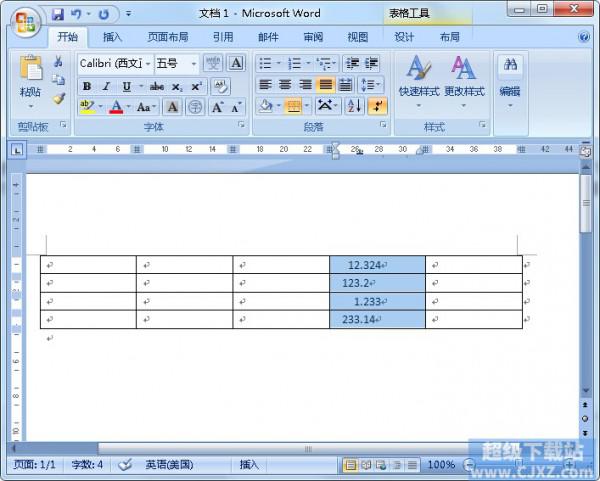Open the phonetic guide tool
The height and width of the screenshot is (481, 600).
click(x=213, y=63)
